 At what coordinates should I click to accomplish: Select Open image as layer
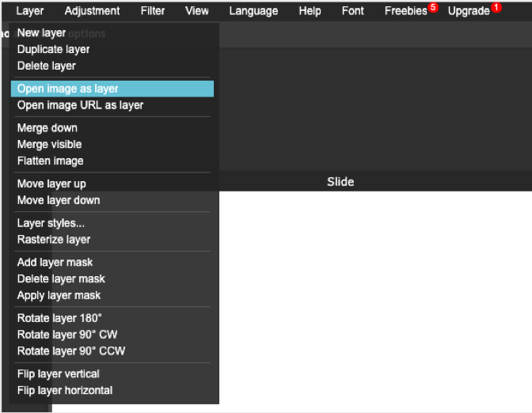tap(67, 89)
